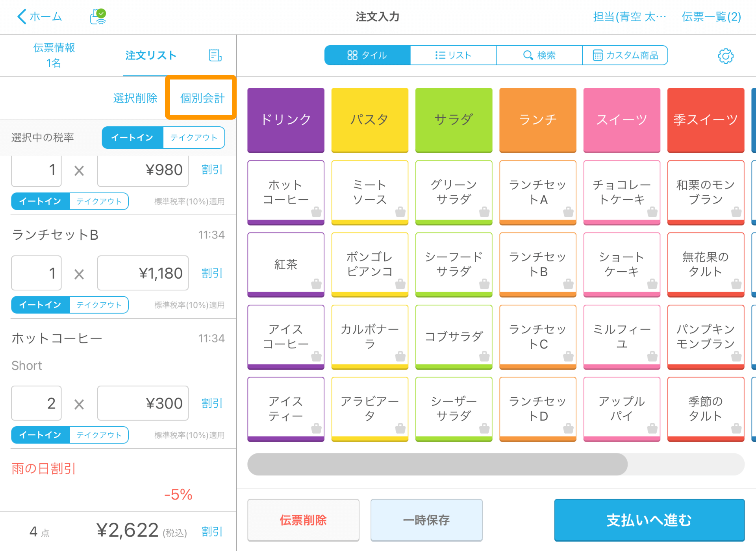This screenshot has height=551, width=756.
Task: Click bag icon on ランチセットA tile
Action: coord(568,212)
